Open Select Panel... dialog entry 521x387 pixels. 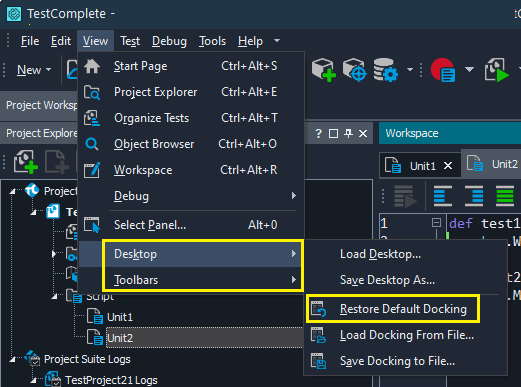191,225
